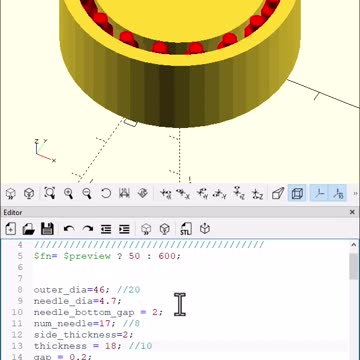Click the Preview icon in viewer toolbar
This screenshot has height=360, width=360.
[11, 193]
